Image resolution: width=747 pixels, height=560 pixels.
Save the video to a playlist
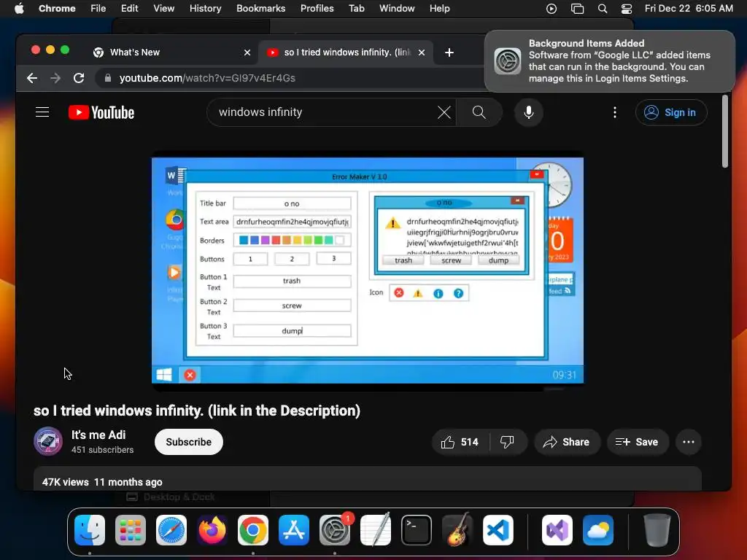[x=638, y=443]
